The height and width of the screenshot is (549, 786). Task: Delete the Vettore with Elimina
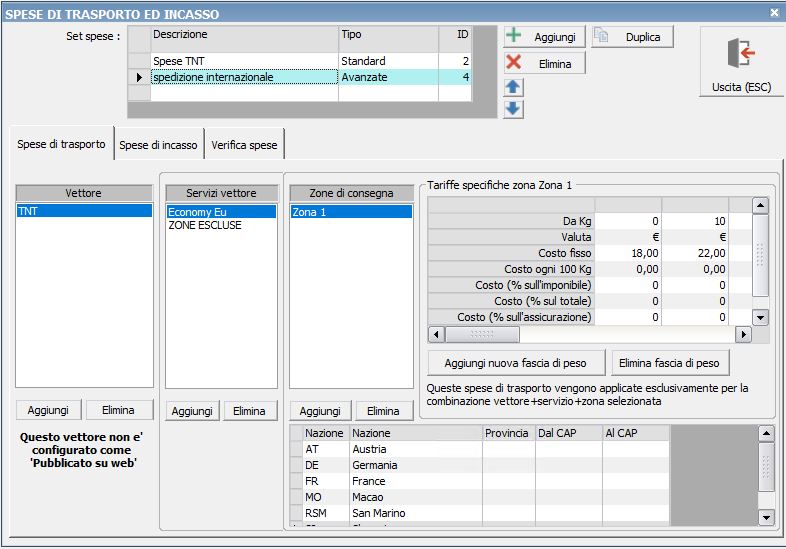click(x=118, y=410)
